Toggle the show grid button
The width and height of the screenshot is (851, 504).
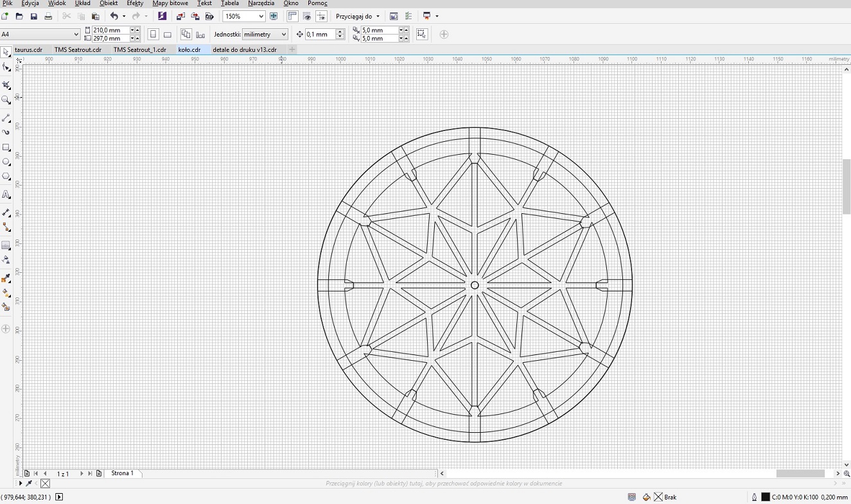[x=307, y=16]
